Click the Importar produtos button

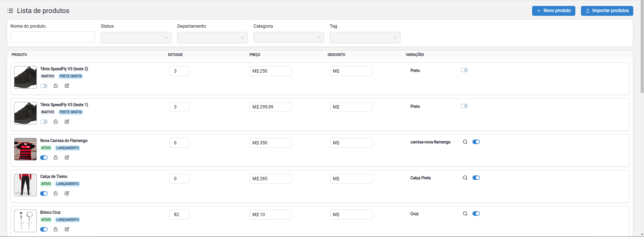(x=607, y=11)
